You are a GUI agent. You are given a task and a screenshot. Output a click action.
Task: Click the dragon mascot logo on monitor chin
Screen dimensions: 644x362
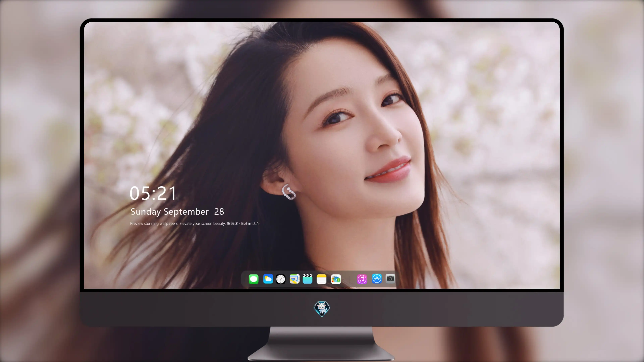[x=322, y=309]
